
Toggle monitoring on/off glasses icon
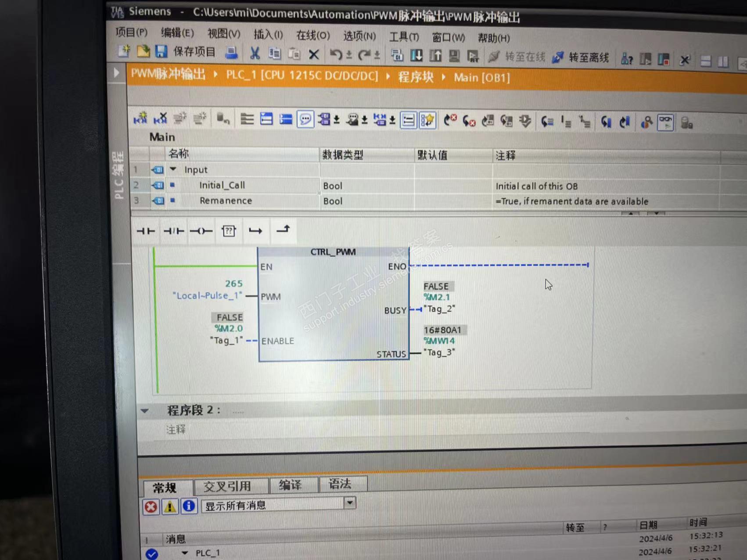665,122
